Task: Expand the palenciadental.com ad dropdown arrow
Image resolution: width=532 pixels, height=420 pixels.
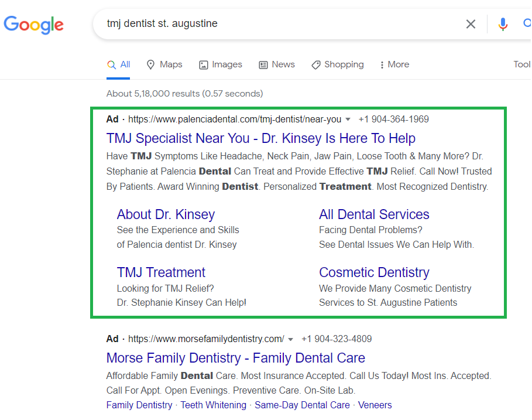Action: (x=348, y=119)
